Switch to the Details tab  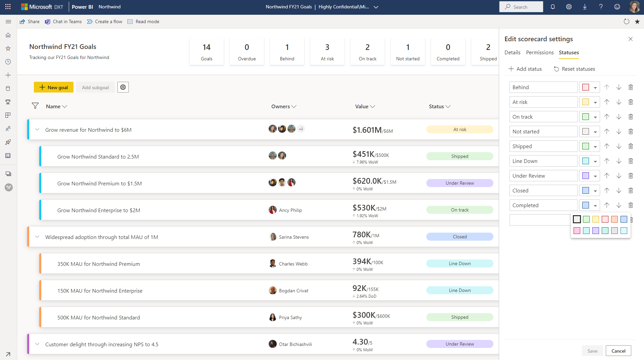pos(512,53)
